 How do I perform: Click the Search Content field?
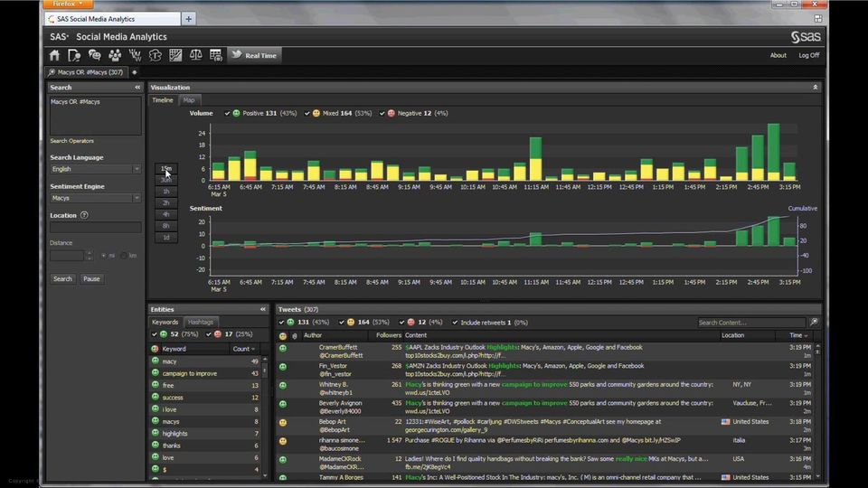click(751, 323)
